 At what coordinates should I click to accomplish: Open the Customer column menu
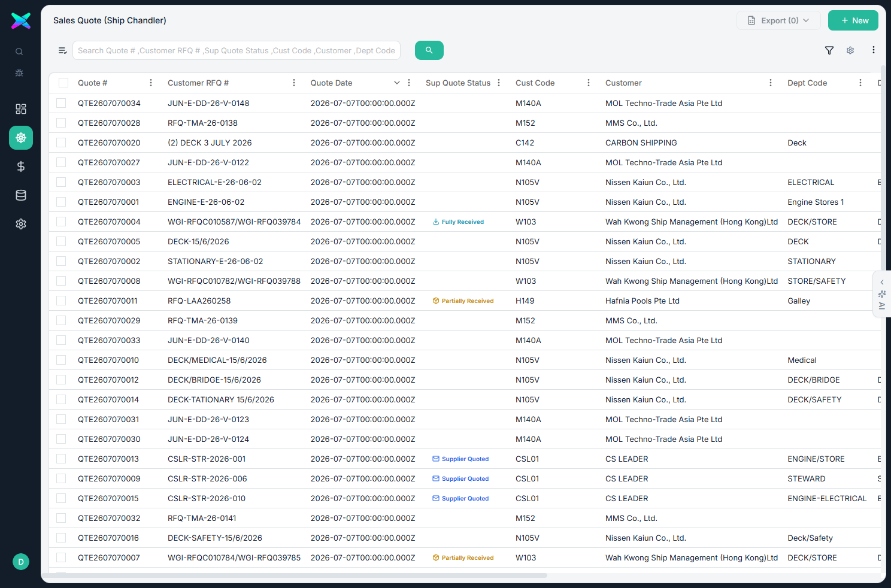[771, 83]
